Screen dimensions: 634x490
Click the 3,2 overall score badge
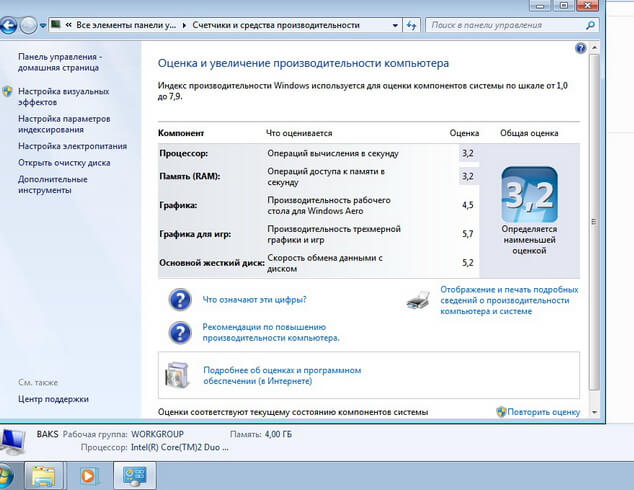coord(528,195)
